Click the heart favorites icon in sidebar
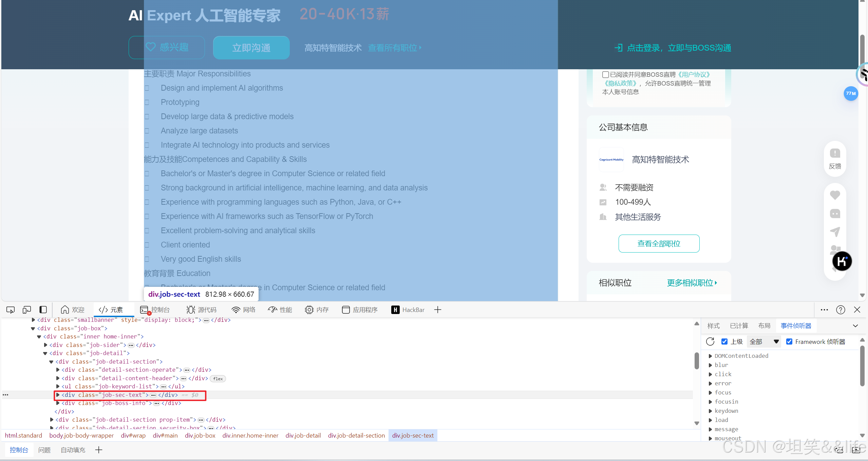The height and width of the screenshot is (461, 868). [x=835, y=195]
